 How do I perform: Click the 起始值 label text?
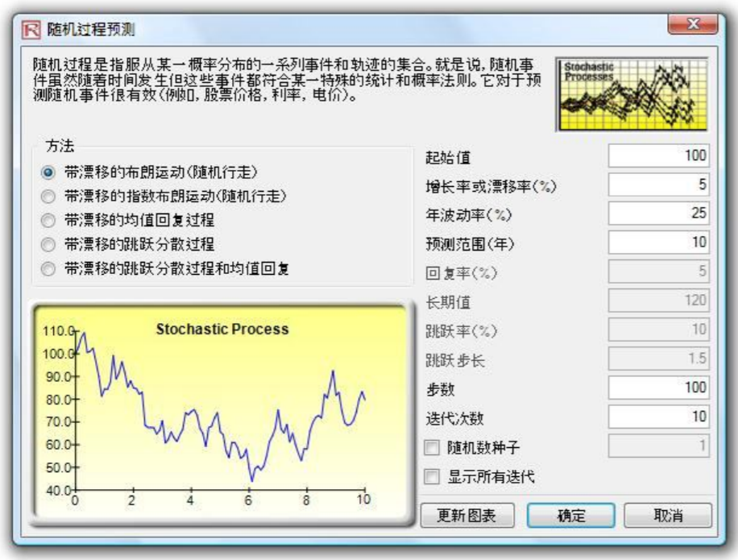click(x=448, y=157)
